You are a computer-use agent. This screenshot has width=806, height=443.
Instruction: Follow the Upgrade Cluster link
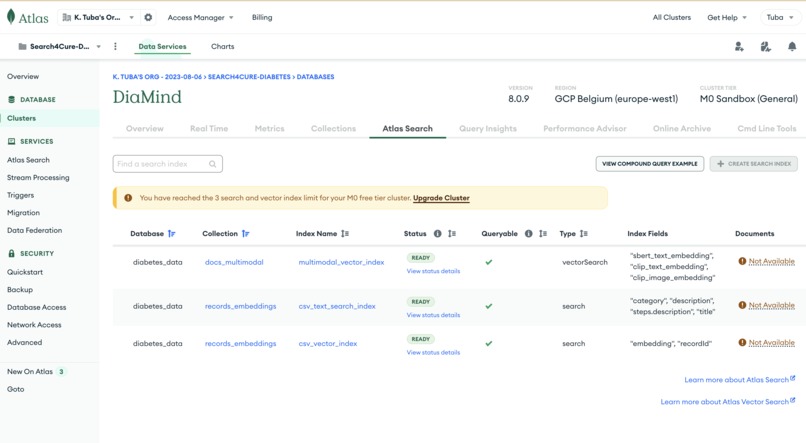[x=441, y=198]
